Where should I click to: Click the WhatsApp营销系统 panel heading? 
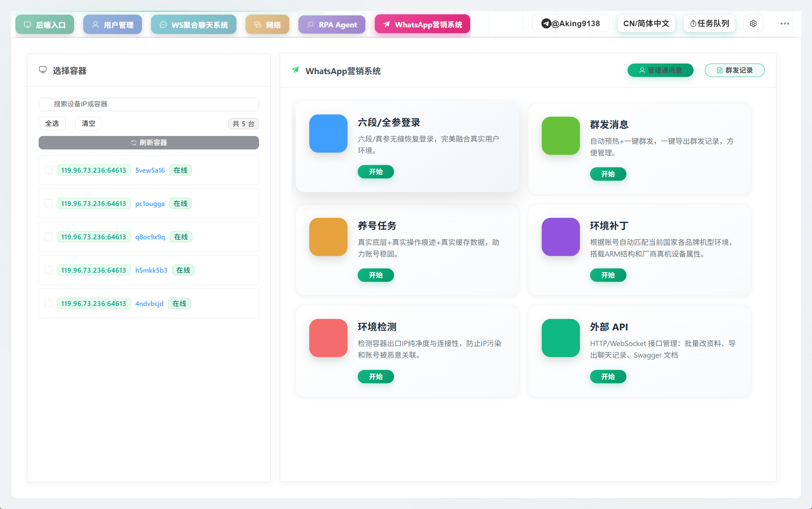click(x=343, y=71)
